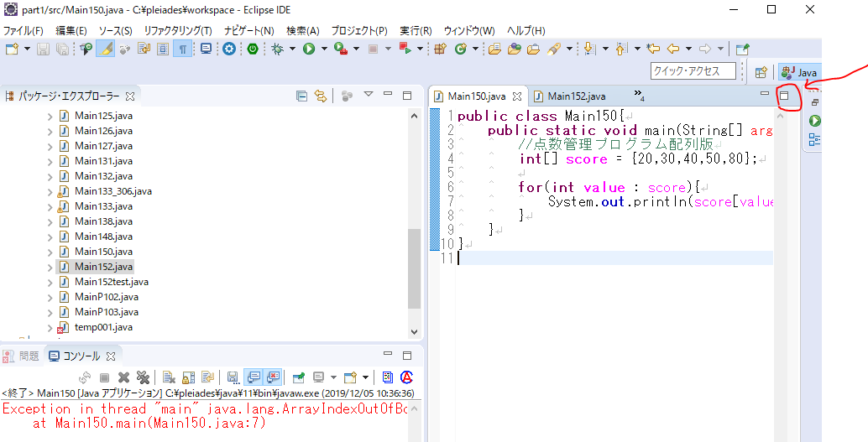868x442 pixels.
Task: Run the program with green Run button
Action: (309, 49)
